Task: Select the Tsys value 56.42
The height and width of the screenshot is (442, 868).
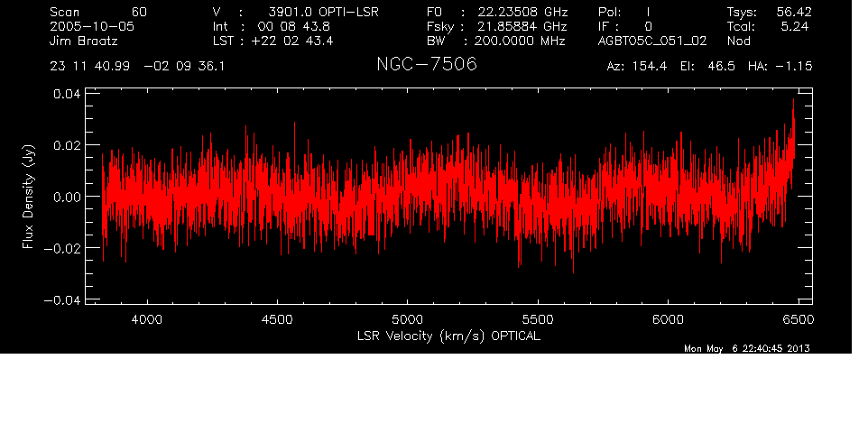Action: coord(794,12)
